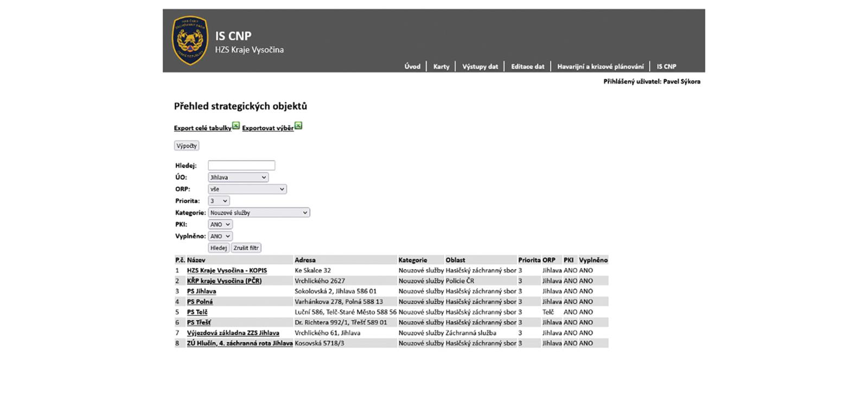Open the Vyplněno filter dropdown

[x=220, y=237]
